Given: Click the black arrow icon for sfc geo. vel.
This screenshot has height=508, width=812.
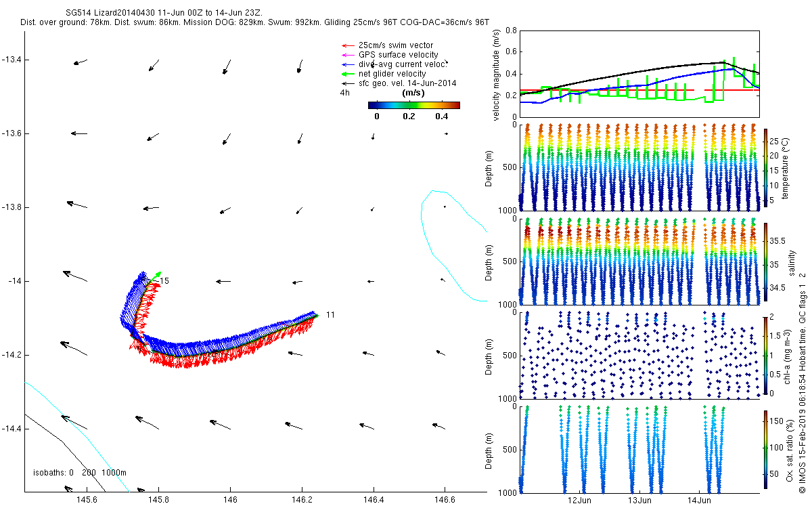Looking at the screenshot, I should (348, 83).
